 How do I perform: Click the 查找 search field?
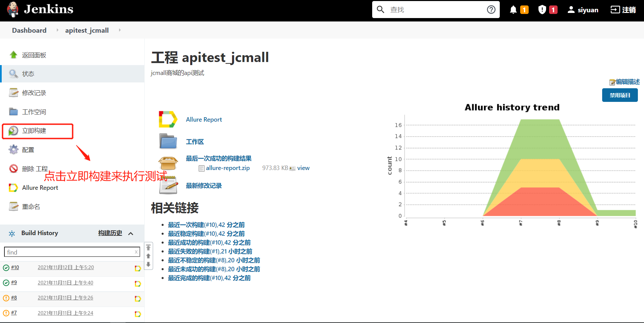coord(435,10)
